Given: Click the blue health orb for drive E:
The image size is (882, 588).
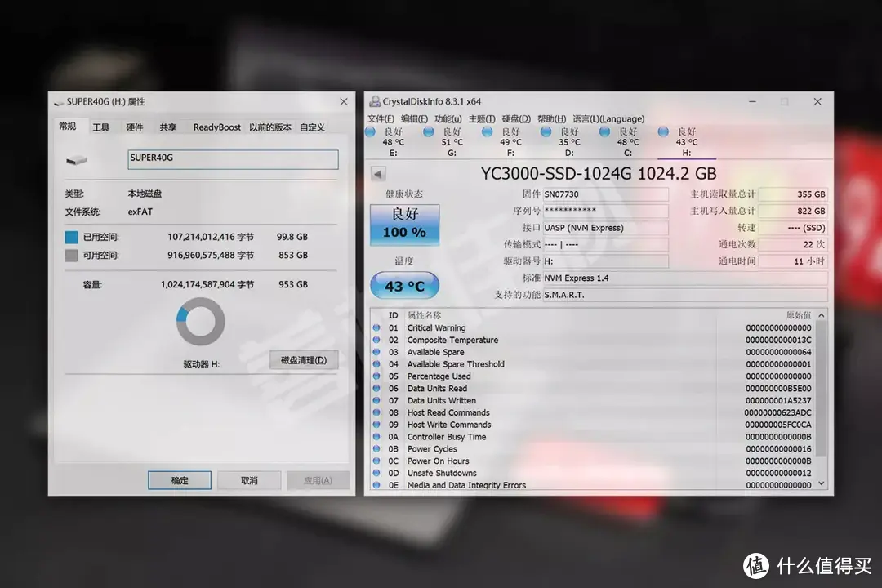Looking at the screenshot, I should coord(370,131).
